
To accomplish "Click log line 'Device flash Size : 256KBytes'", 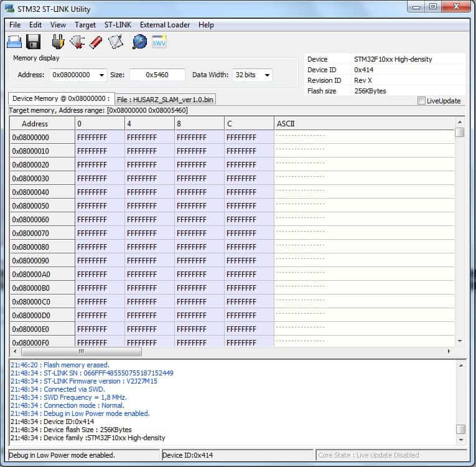I will (x=71, y=430).
